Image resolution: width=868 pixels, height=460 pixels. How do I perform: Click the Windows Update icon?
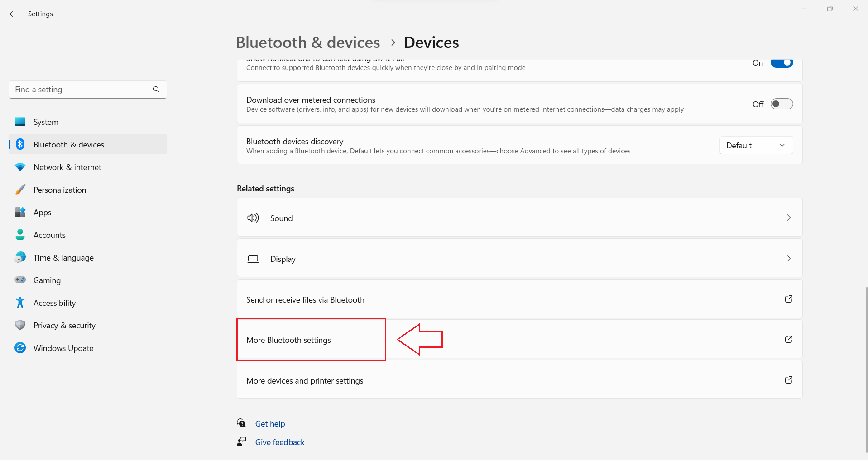20,348
